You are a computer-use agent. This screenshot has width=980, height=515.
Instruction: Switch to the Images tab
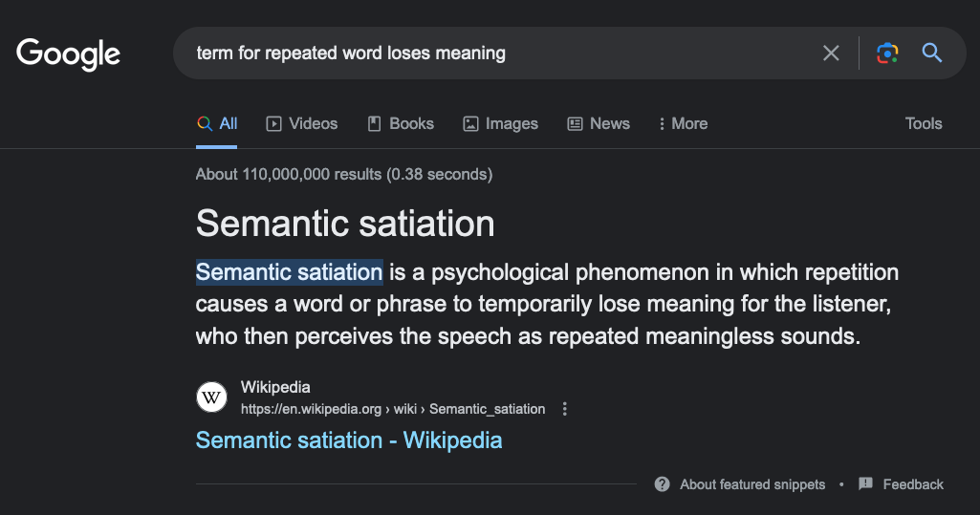click(500, 123)
